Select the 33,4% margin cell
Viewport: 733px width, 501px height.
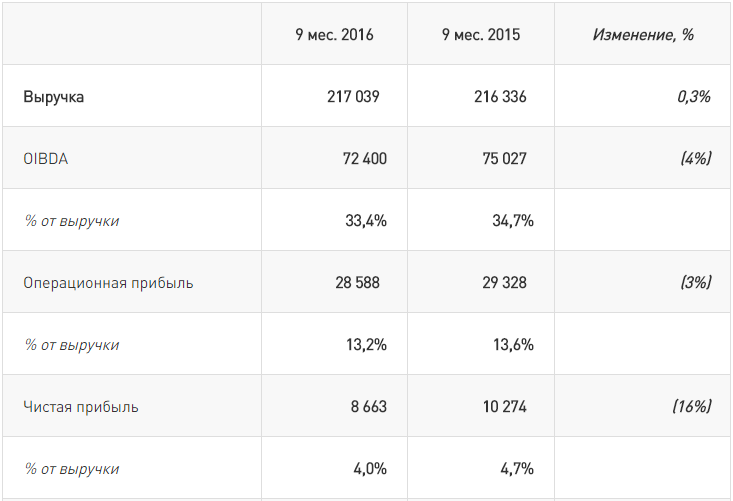click(x=366, y=221)
